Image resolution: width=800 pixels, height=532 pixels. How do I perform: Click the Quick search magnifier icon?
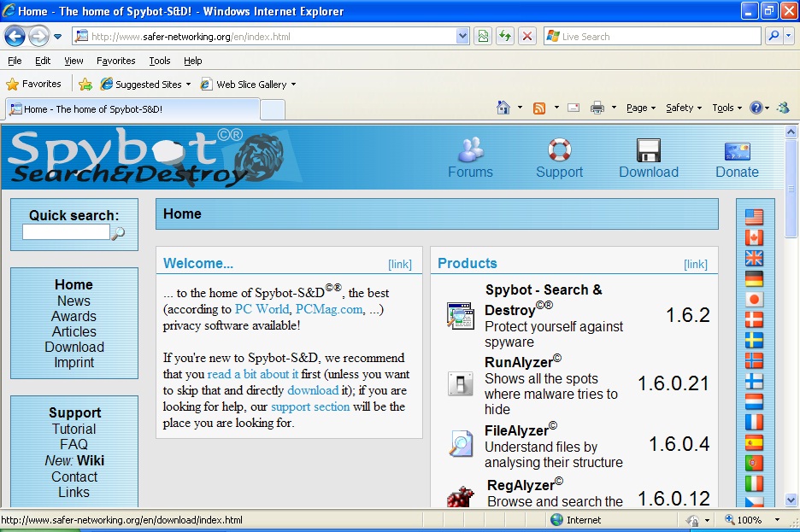click(118, 233)
